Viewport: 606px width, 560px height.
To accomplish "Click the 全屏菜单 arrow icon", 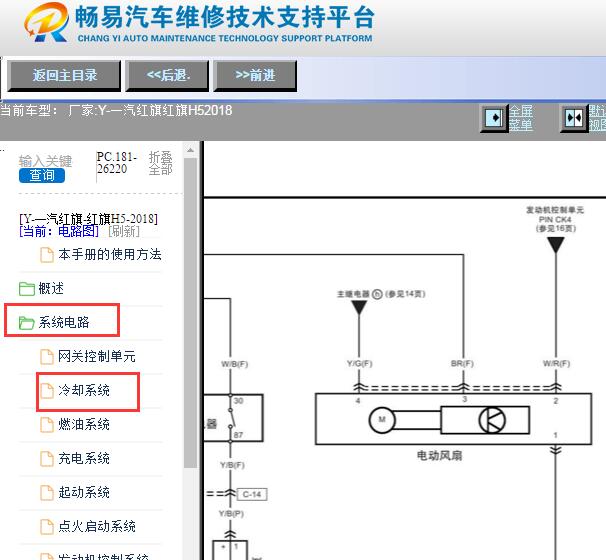I will tap(494, 118).
